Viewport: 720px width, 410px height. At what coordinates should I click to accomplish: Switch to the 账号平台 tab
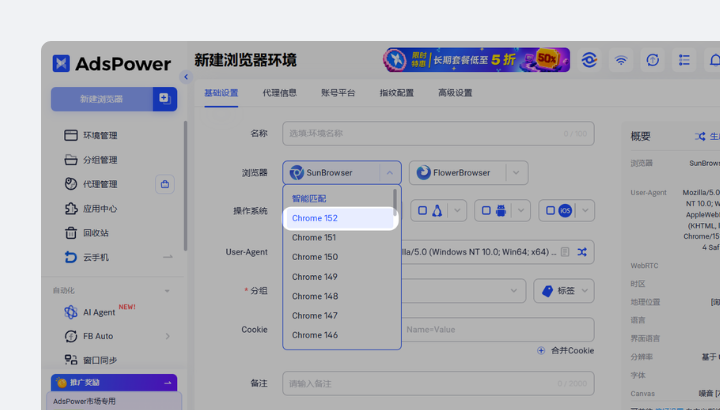[338, 93]
